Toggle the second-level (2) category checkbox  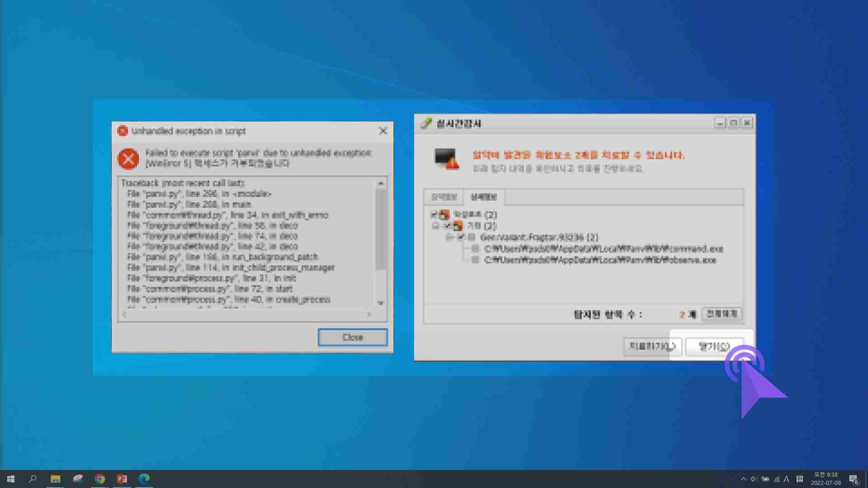(x=448, y=226)
